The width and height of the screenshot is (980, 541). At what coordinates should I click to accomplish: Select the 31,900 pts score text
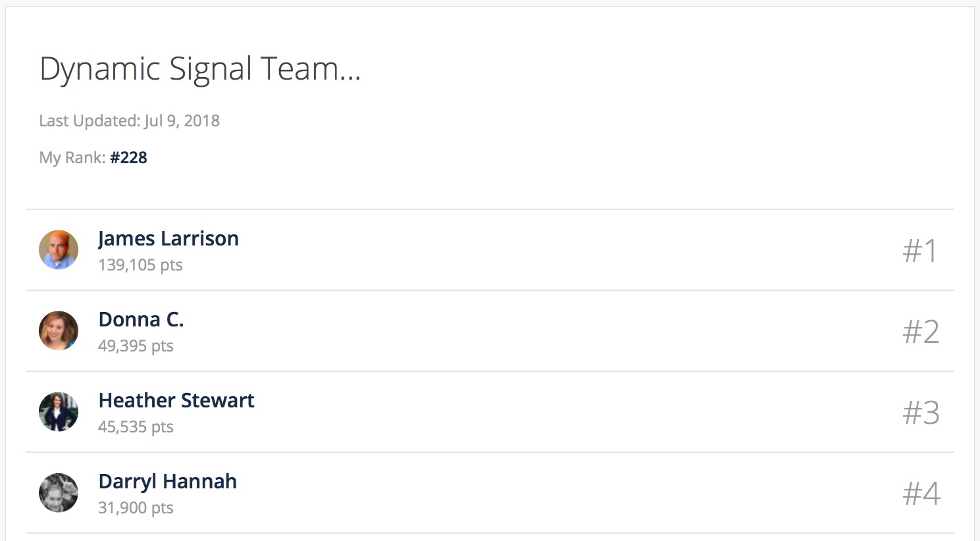click(136, 508)
